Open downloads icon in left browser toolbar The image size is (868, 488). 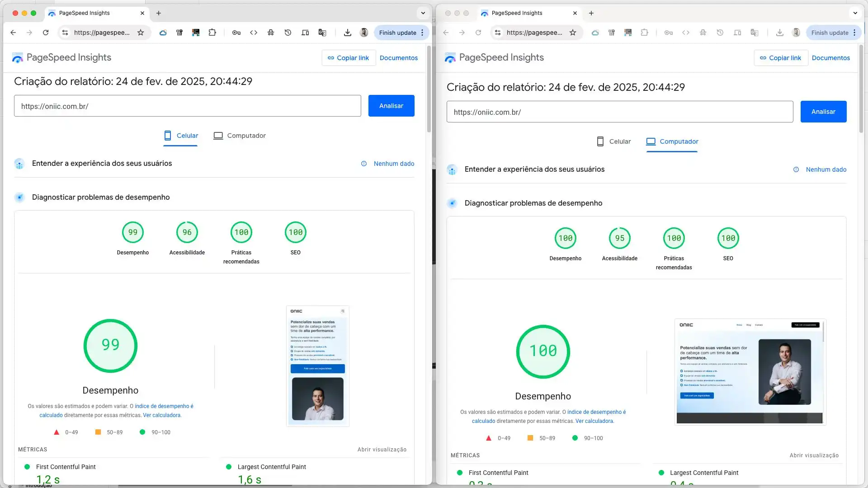coord(347,33)
